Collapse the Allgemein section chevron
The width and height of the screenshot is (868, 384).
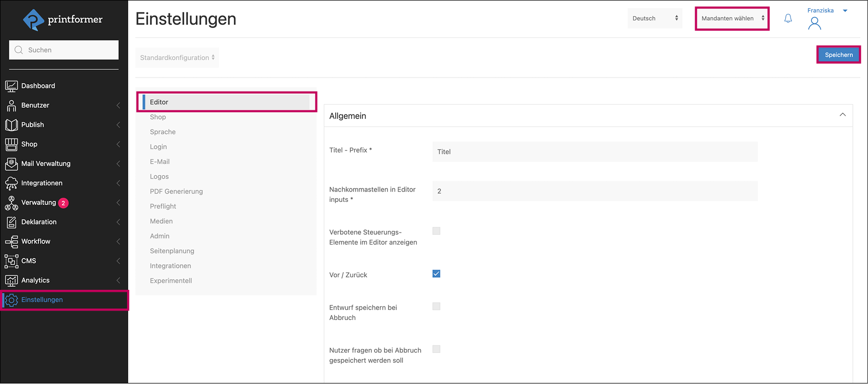[x=842, y=115]
